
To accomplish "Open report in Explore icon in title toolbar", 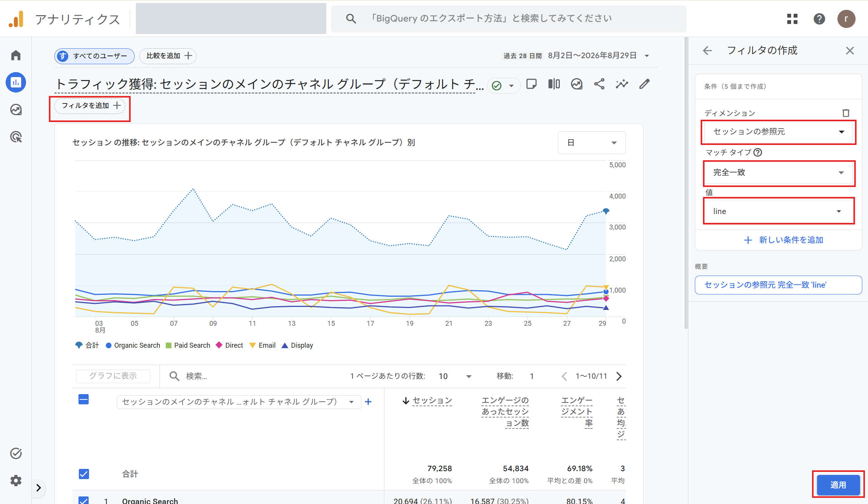I will tap(577, 84).
